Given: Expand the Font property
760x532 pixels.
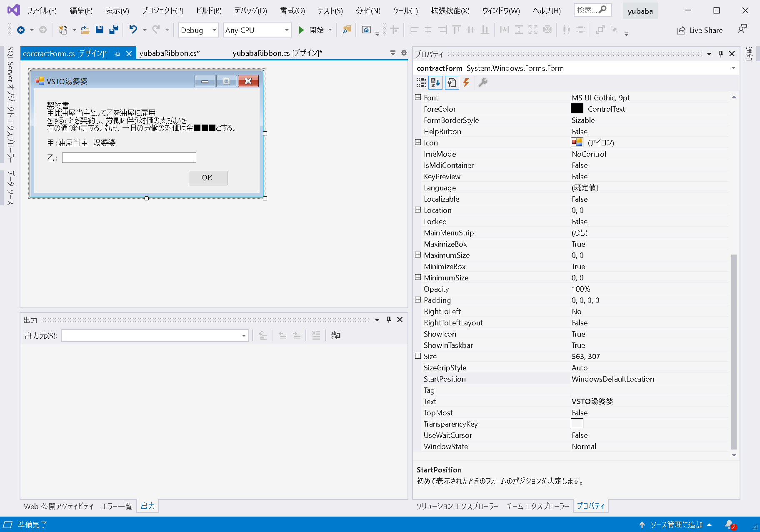Looking at the screenshot, I should click(x=418, y=97).
